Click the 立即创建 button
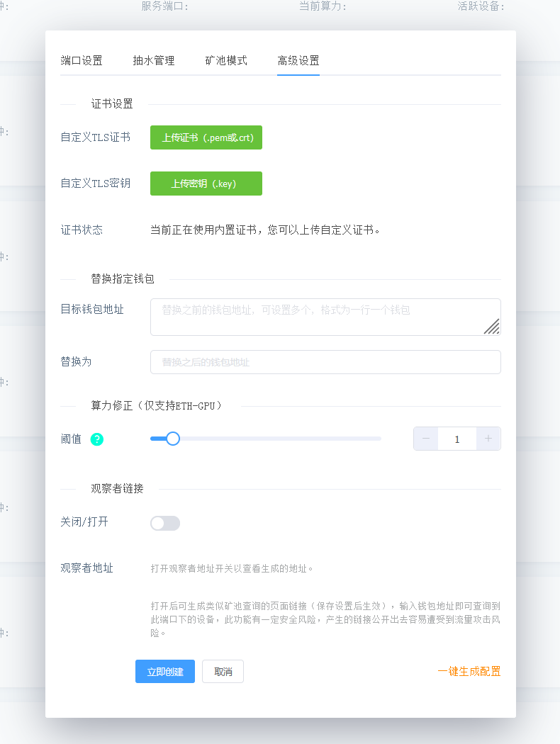The width and height of the screenshot is (560, 744). (165, 672)
